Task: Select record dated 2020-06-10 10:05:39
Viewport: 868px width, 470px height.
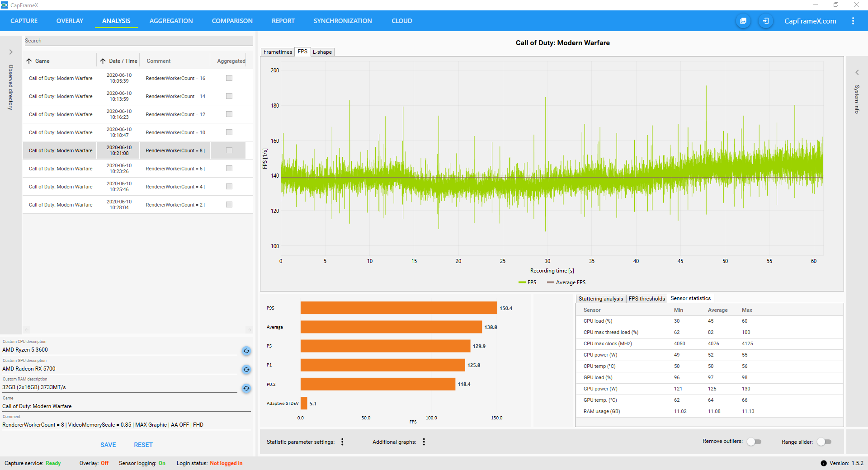Action: point(138,78)
